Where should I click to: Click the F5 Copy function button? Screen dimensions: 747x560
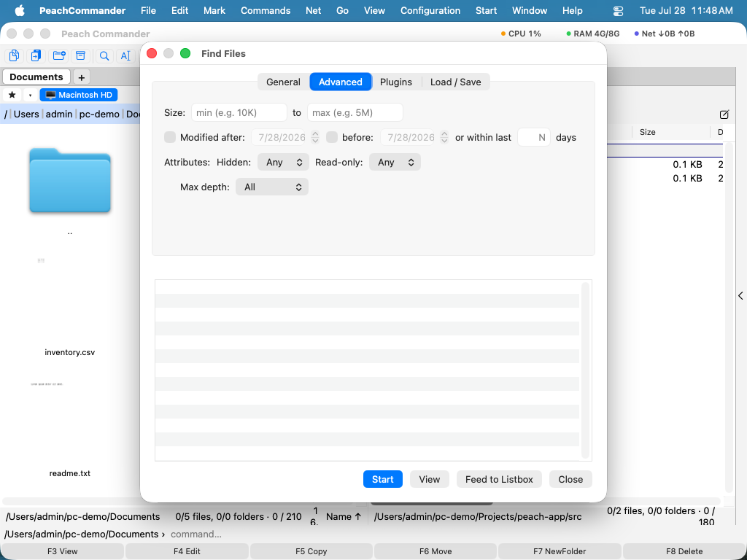pyautogui.click(x=311, y=551)
